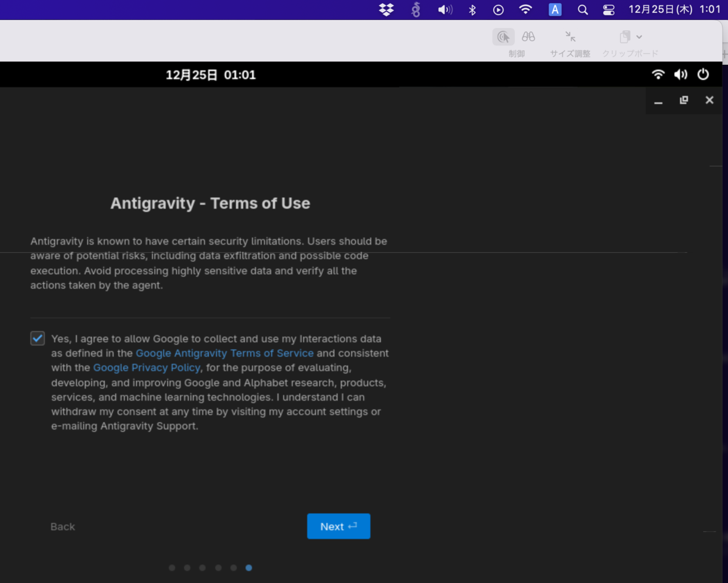Image resolution: width=728 pixels, height=583 pixels.
Task: Click the Antigravity - Terms of Use heading
Action: point(211,203)
